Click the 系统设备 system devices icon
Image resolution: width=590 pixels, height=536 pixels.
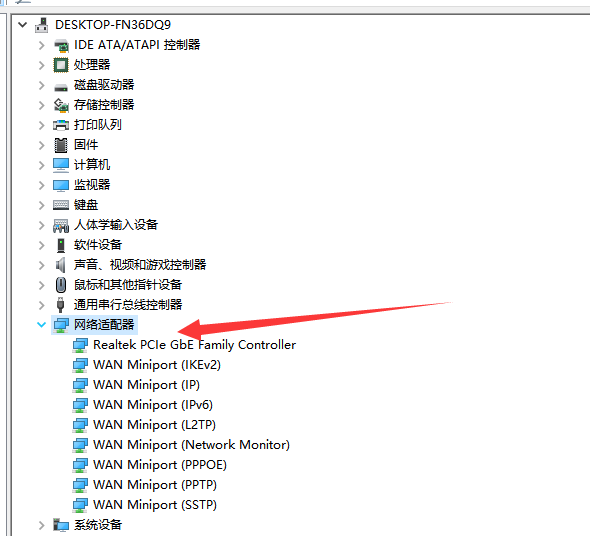coord(61,525)
